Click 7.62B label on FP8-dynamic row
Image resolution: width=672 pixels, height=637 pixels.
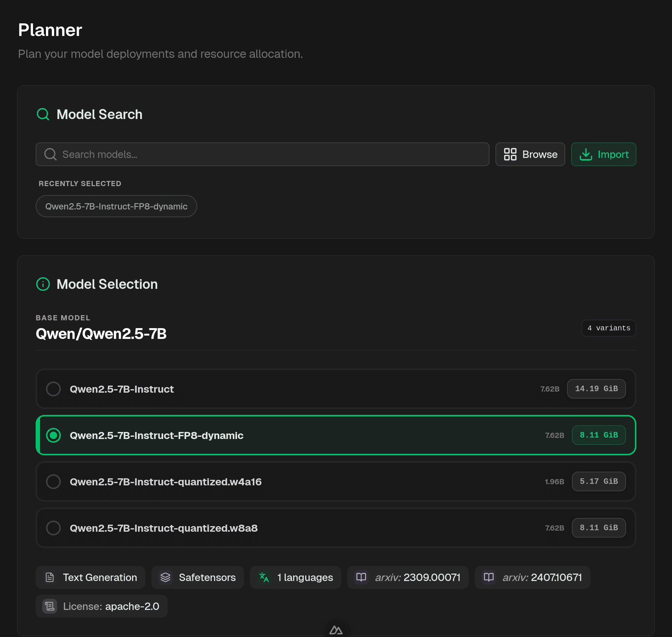554,435
